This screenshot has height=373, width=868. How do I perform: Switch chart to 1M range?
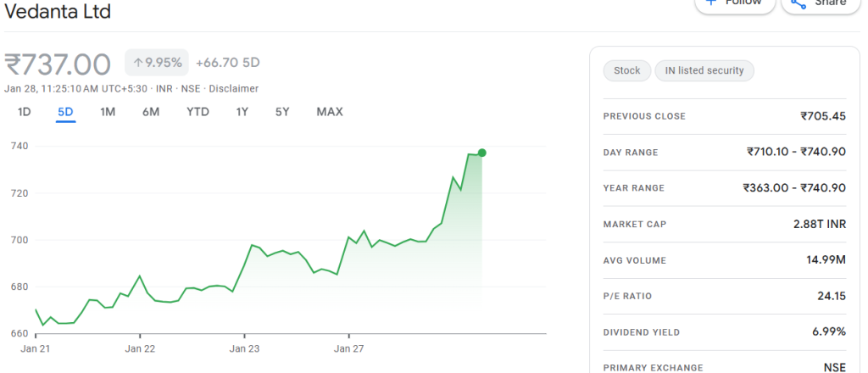[108, 113]
